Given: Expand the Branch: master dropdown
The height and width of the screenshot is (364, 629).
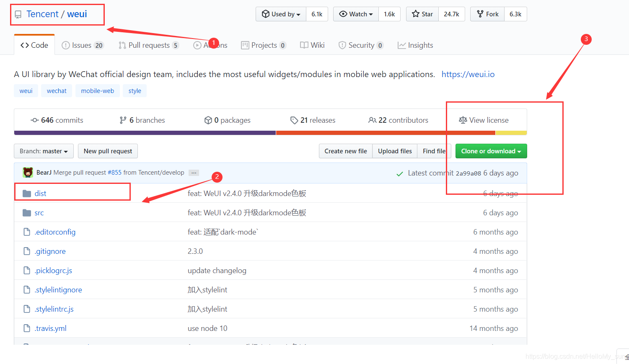Looking at the screenshot, I should 44,151.
